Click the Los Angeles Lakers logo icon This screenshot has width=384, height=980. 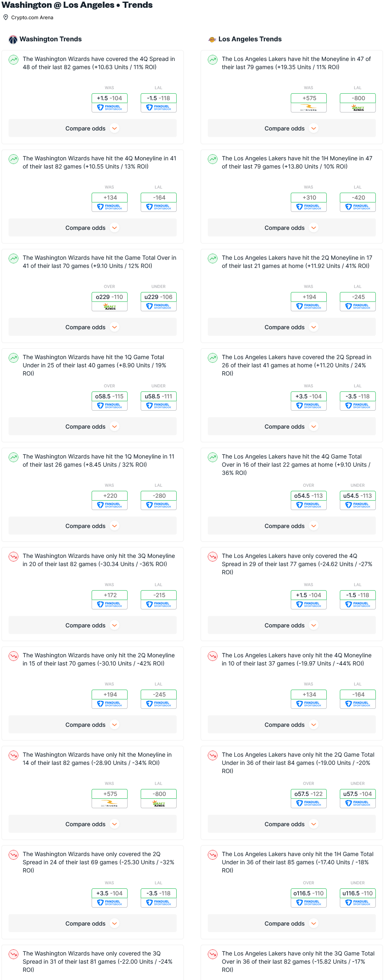(x=212, y=39)
